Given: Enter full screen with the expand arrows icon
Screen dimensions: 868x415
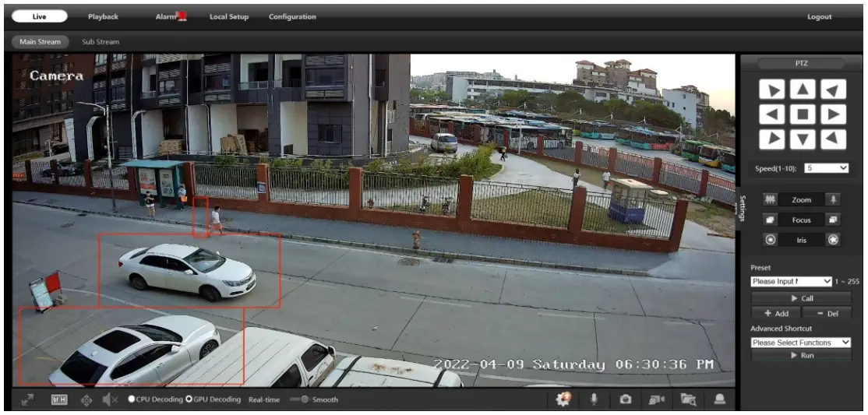Looking at the screenshot, I should click(x=27, y=399).
